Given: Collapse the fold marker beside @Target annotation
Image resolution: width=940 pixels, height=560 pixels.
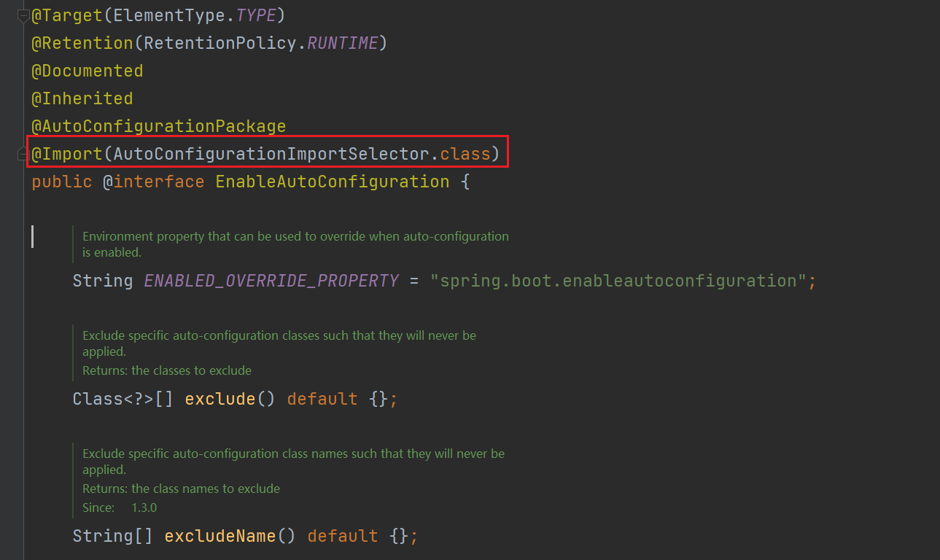Looking at the screenshot, I should click(23, 15).
